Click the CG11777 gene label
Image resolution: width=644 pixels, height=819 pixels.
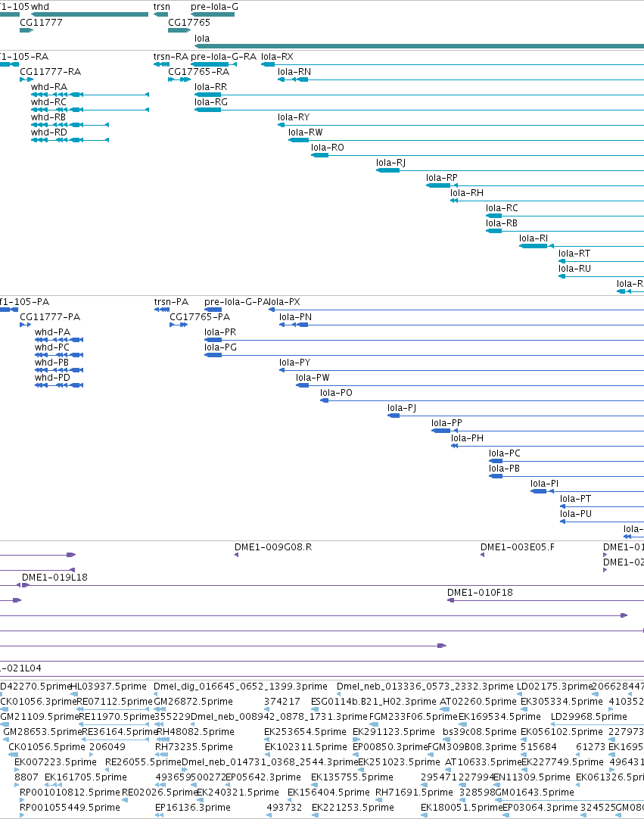point(41,23)
